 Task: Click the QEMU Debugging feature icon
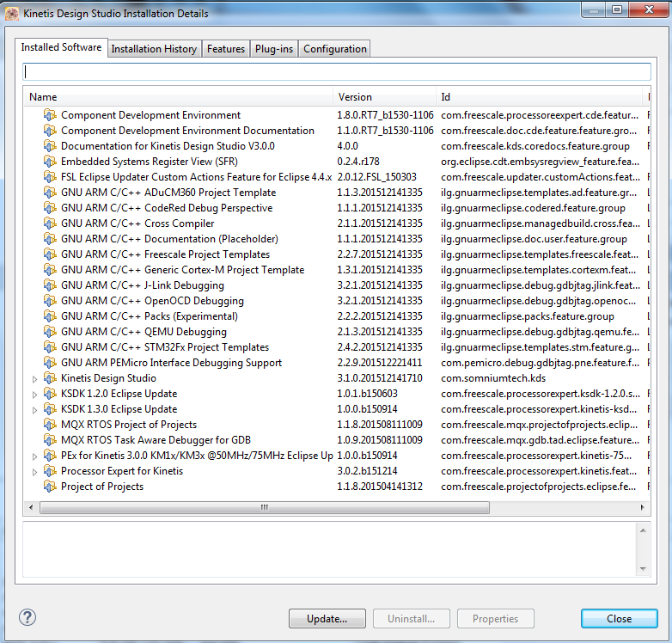tap(50, 331)
